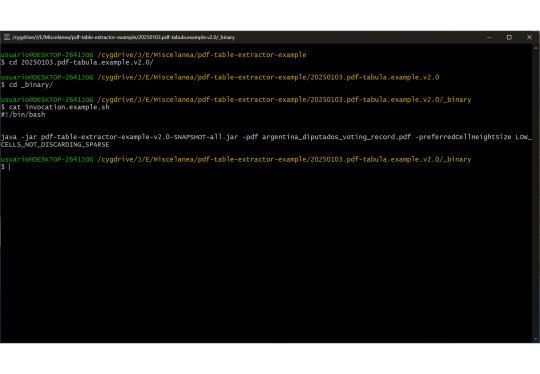
Task: Click 'CELLS_NOT_DISCARDING_SPARSE' text
Action: (x=55, y=145)
